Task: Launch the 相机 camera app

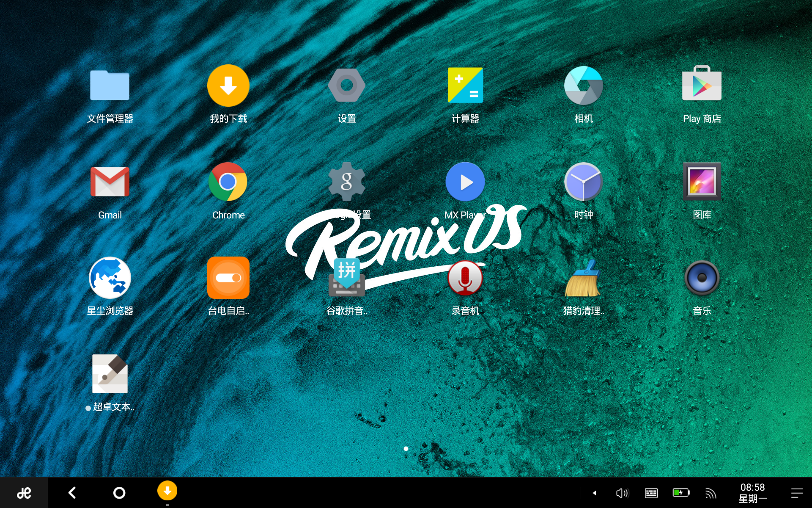Action: tap(583, 86)
